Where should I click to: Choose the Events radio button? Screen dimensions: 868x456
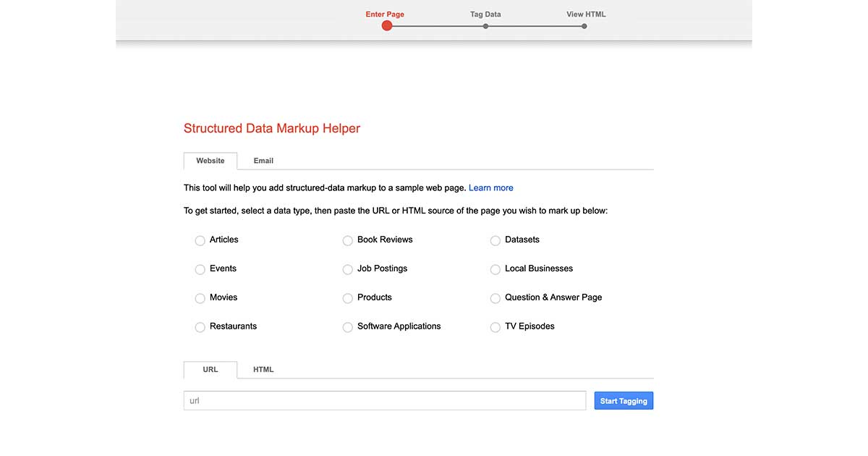[200, 269]
